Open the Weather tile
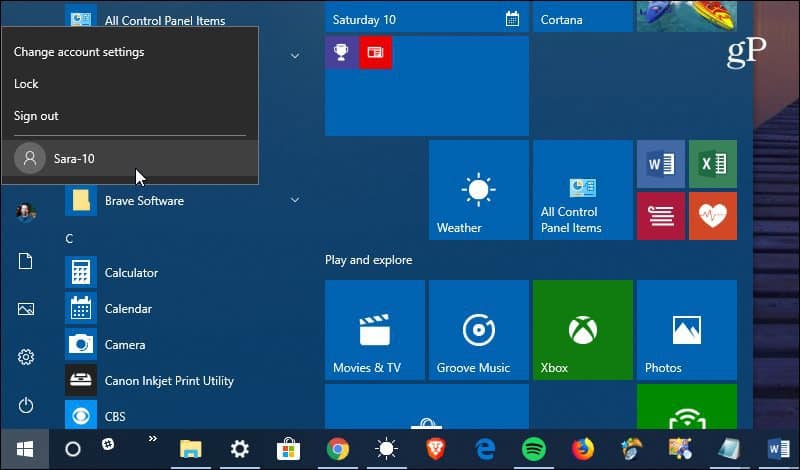Screen dimensions: 800x470 click(479, 190)
